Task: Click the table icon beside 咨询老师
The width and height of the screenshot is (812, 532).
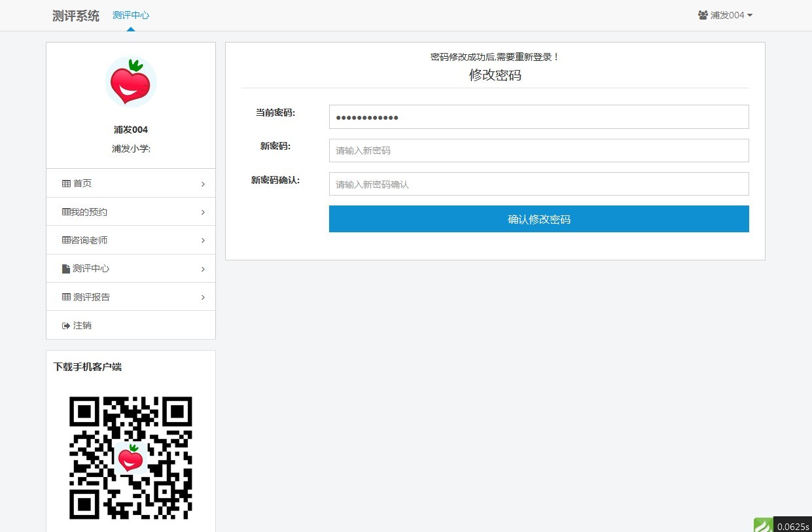Action: point(66,240)
